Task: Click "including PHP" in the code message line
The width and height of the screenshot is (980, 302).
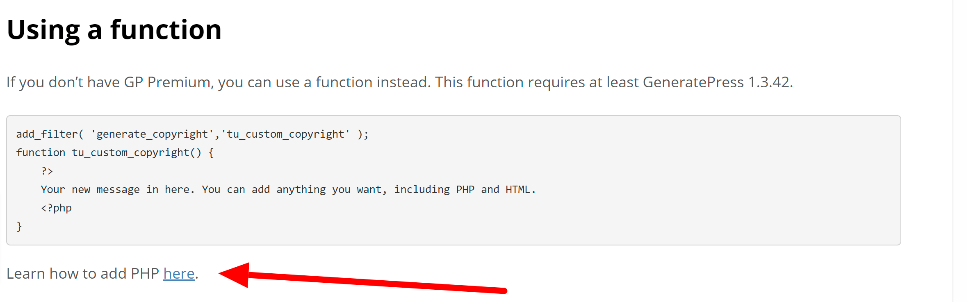Action: click(434, 189)
